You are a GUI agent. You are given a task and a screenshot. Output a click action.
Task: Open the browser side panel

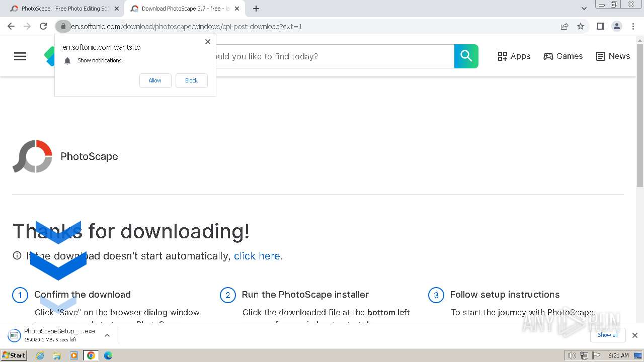click(600, 26)
